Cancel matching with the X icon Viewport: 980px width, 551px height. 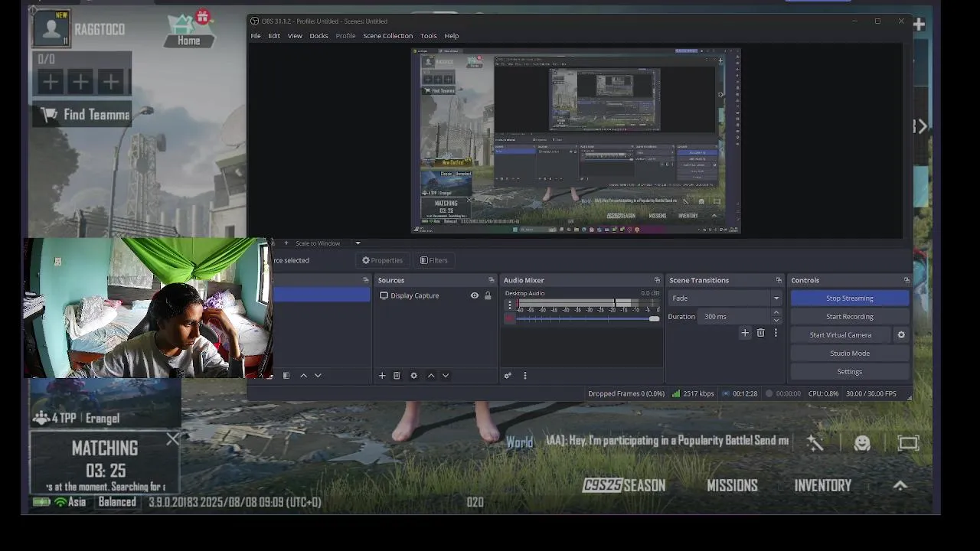coord(172,439)
